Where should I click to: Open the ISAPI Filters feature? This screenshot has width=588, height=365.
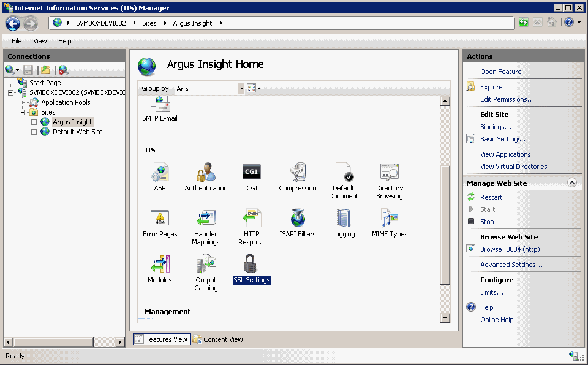pos(298,223)
